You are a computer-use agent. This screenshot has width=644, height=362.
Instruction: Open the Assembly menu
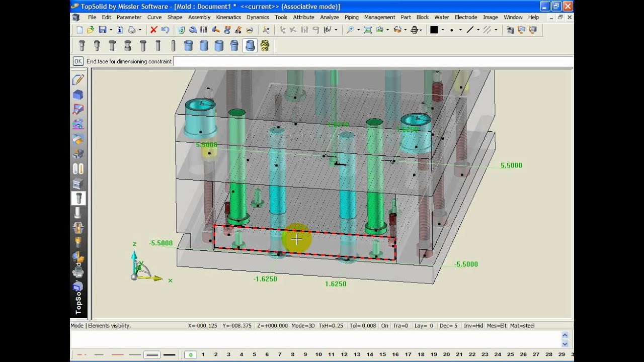(199, 17)
